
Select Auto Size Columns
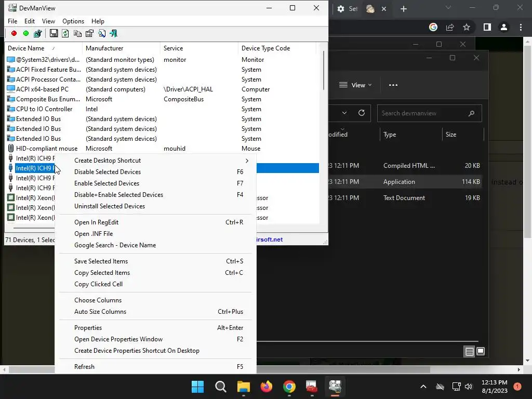point(155,312)
